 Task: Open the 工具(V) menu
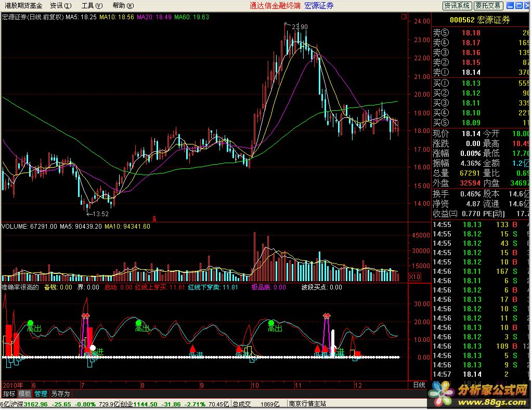coord(92,6)
